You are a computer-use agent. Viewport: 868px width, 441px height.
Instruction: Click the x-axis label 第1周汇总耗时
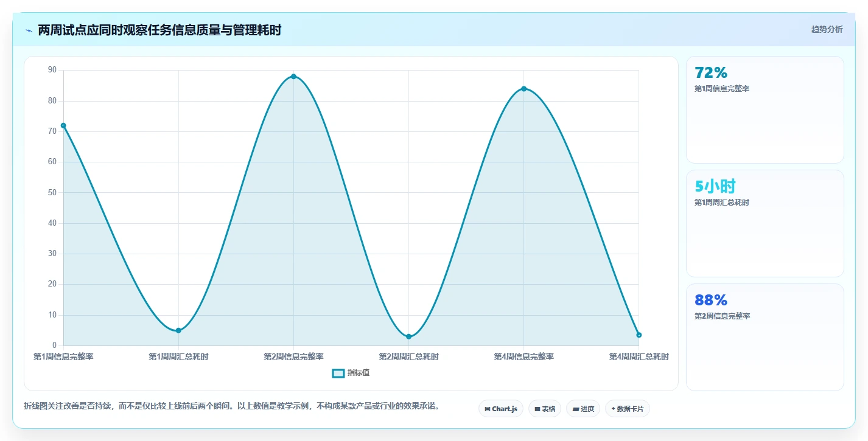(178, 356)
